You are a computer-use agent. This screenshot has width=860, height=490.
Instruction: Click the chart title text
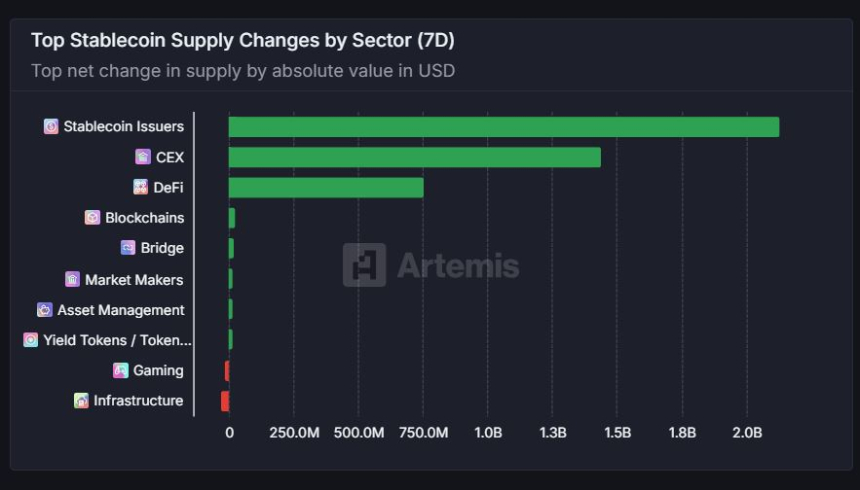pyautogui.click(x=242, y=40)
